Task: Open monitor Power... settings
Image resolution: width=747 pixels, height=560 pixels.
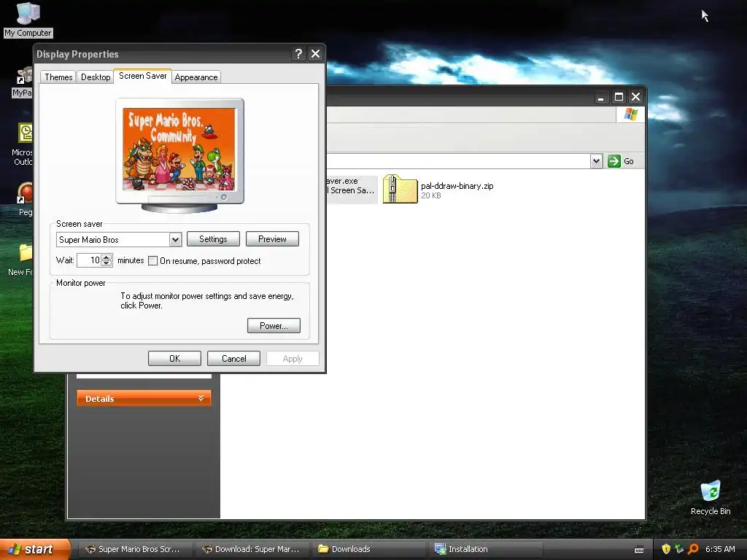Action: pos(274,326)
